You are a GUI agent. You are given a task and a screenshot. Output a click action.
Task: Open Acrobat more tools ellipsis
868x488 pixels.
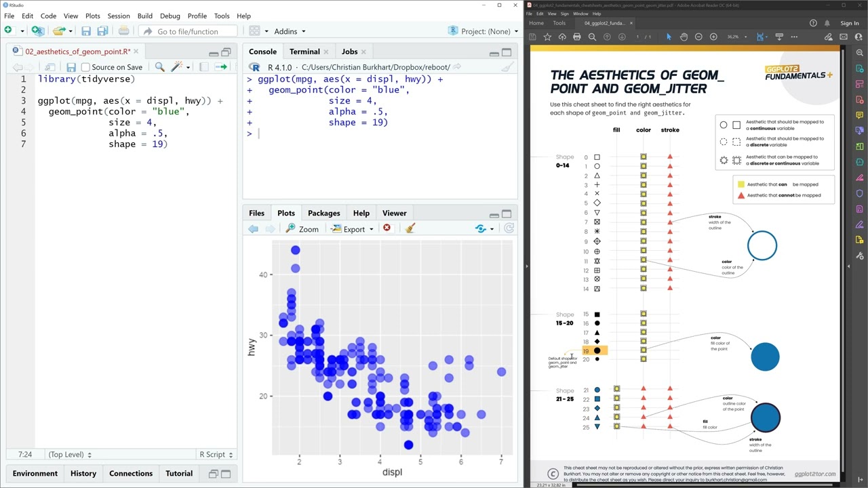794,37
